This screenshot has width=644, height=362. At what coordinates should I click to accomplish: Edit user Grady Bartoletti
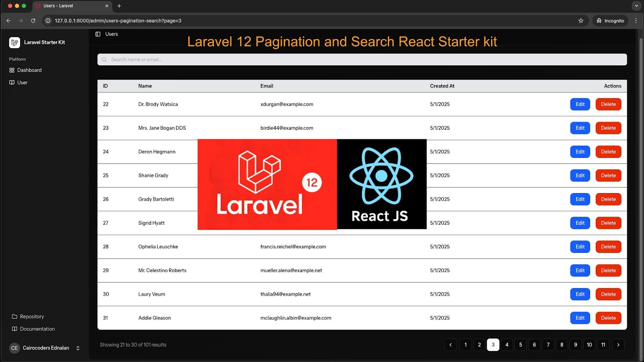(x=580, y=199)
